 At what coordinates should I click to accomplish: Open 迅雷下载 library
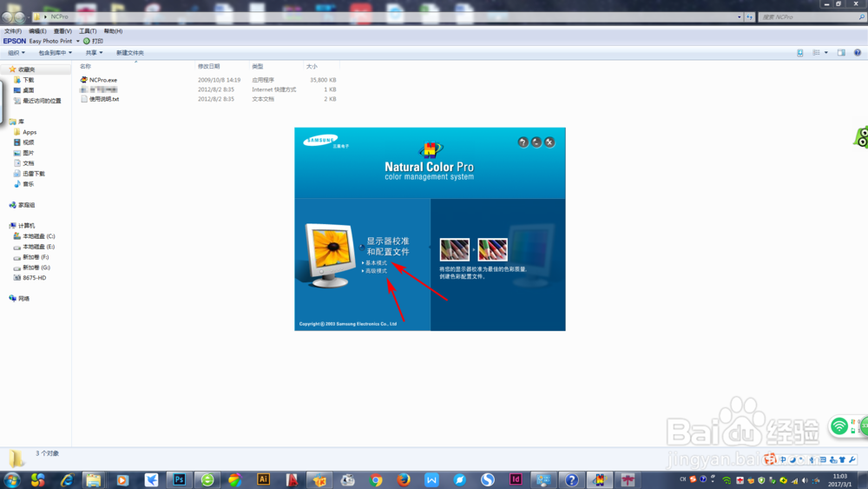[x=33, y=174]
